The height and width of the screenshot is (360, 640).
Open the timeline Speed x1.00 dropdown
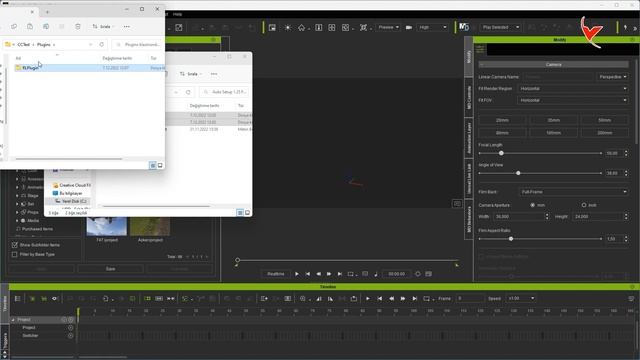point(521,298)
